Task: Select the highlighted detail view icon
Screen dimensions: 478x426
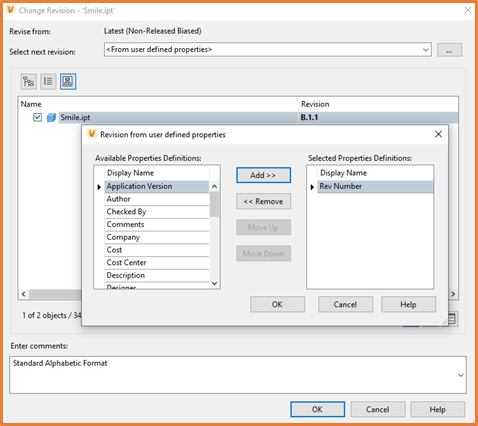Action: (x=68, y=82)
